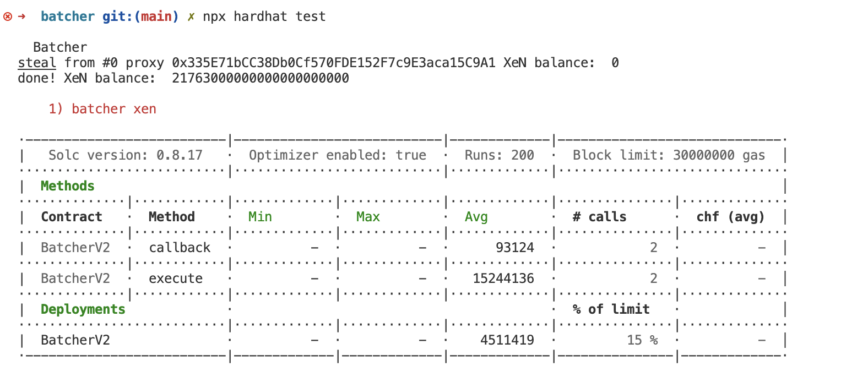
Task: Click the yellow dirty-state x marker
Action: coord(191,17)
